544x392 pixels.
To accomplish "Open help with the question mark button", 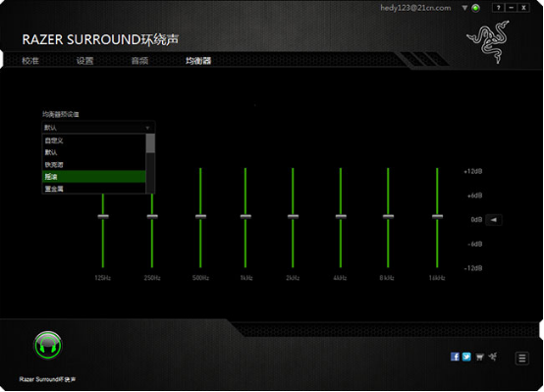I will pos(499,8).
